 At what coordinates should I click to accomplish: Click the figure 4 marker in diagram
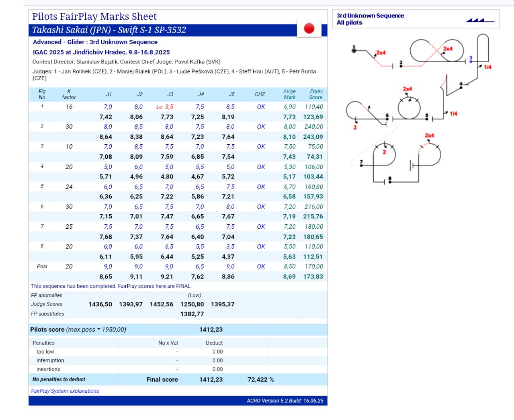point(461,87)
